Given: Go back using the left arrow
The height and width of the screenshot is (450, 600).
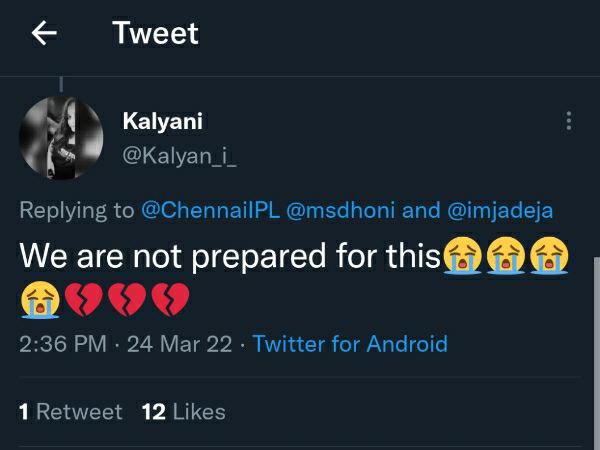Looking at the screenshot, I should tap(44, 34).
